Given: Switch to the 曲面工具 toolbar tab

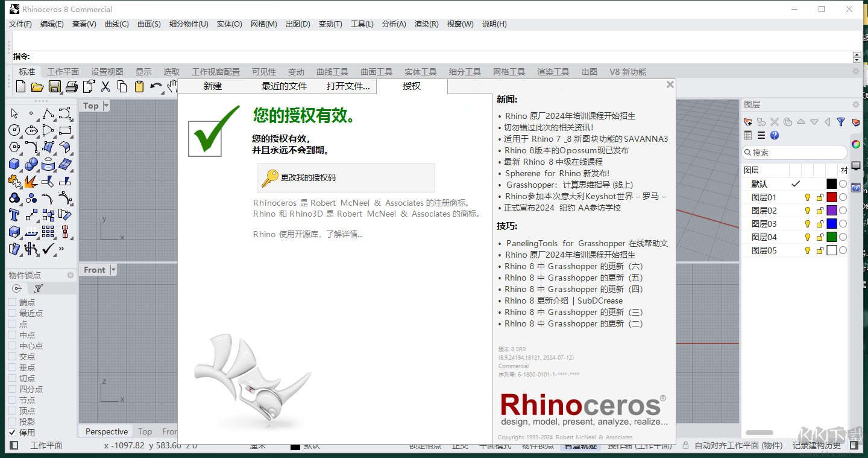Looking at the screenshot, I should (376, 71).
